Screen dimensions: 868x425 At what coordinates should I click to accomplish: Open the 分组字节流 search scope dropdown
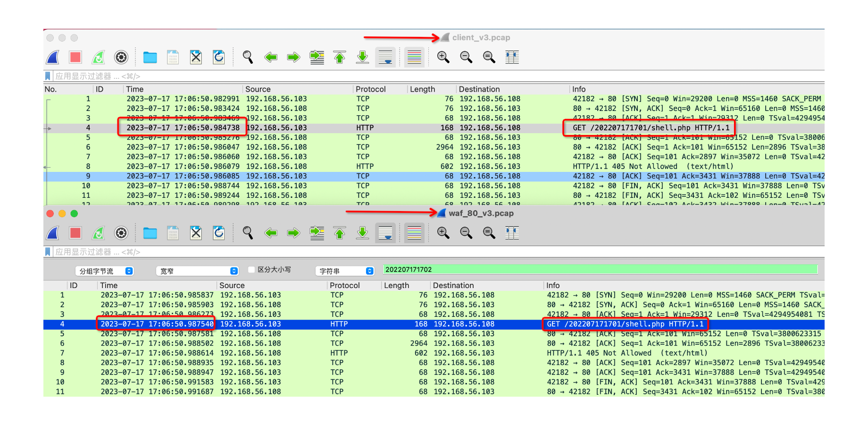coord(104,271)
